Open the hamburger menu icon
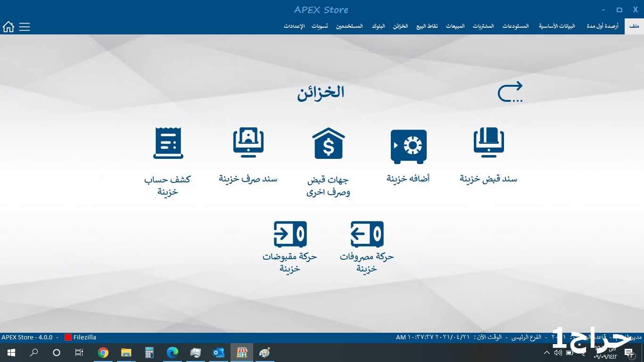The height and width of the screenshot is (362, 644). 25,27
